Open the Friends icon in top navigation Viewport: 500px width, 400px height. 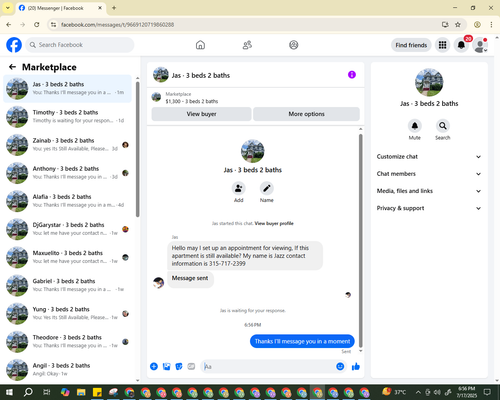point(247,45)
